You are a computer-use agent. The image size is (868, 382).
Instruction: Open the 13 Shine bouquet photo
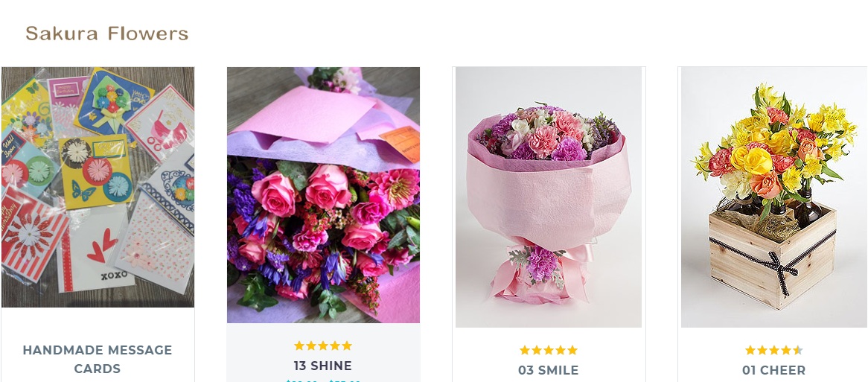click(x=323, y=195)
